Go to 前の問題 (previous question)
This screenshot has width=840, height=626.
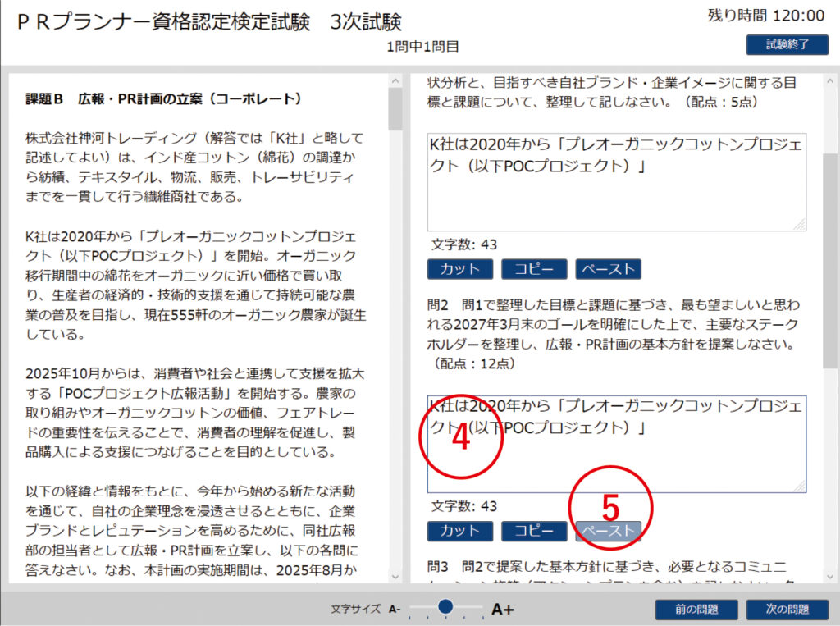[x=696, y=610]
